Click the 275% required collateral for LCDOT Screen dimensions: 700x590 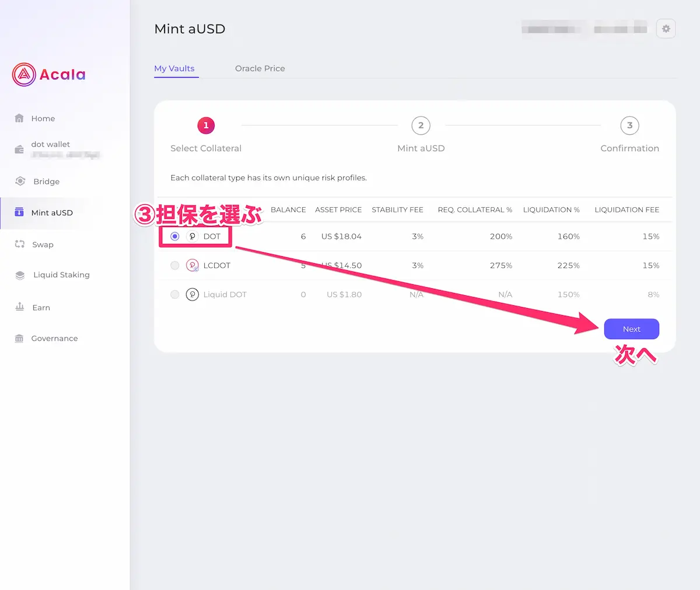[x=501, y=266]
